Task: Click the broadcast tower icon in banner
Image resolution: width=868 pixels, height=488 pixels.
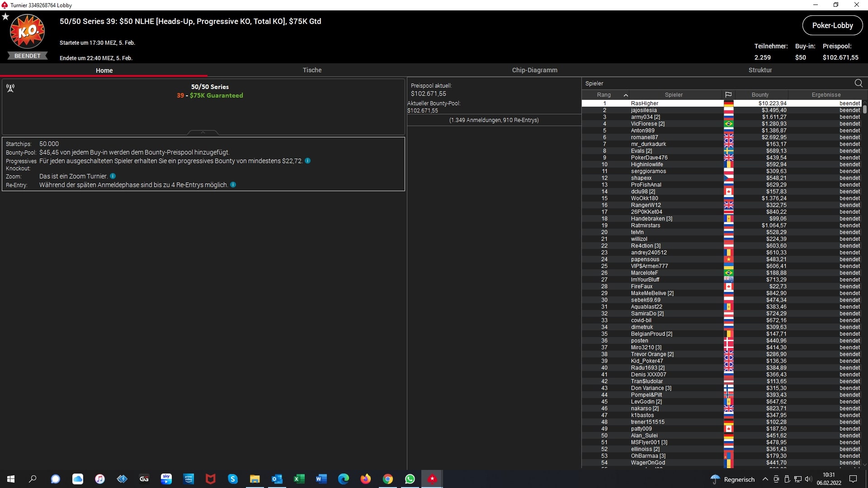Action: coord(10,88)
